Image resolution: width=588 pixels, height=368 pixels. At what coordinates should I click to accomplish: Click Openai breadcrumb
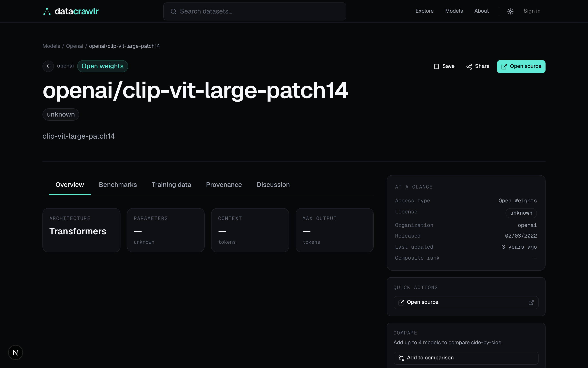coord(74,46)
